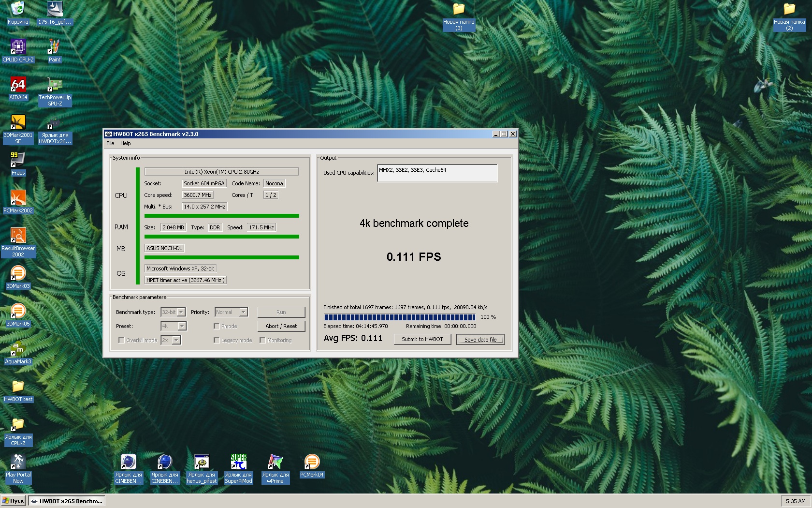Launch Fraps desktop icon
The width and height of the screenshot is (812, 508).
[x=18, y=164]
